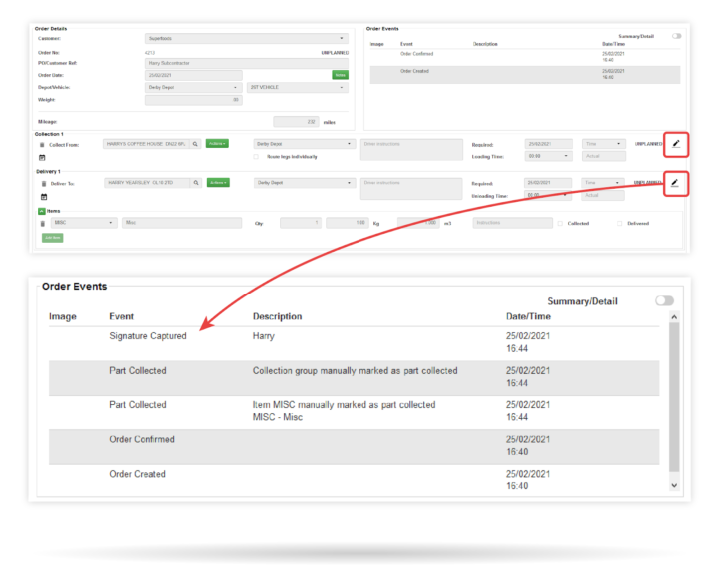Collapse the Items section with the green chevron
Image resolution: width=719 pixels, height=588 pixels.
click(x=41, y=211)
